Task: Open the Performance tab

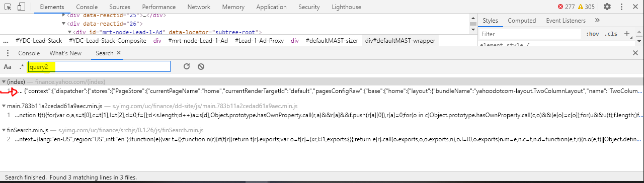Action: coord(159,7)
